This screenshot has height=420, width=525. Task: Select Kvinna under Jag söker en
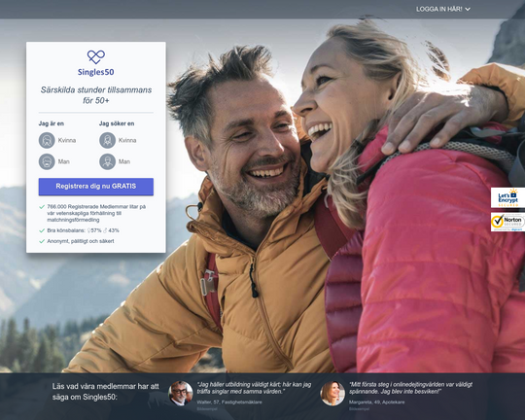(118, 140)
